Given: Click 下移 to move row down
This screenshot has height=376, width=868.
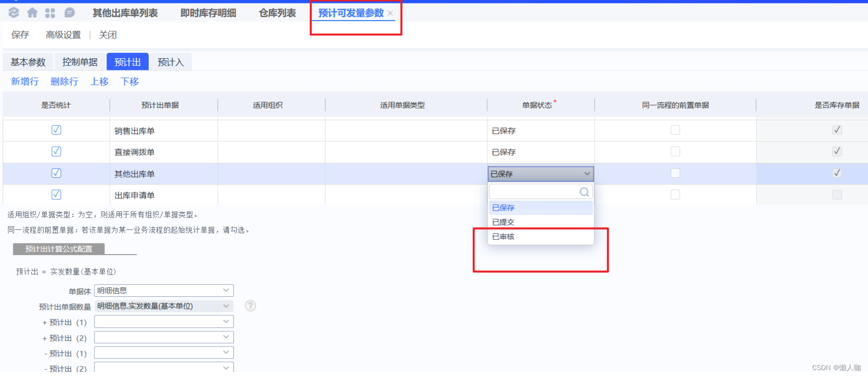Looking at the screenshot, I should pos(130,81).
